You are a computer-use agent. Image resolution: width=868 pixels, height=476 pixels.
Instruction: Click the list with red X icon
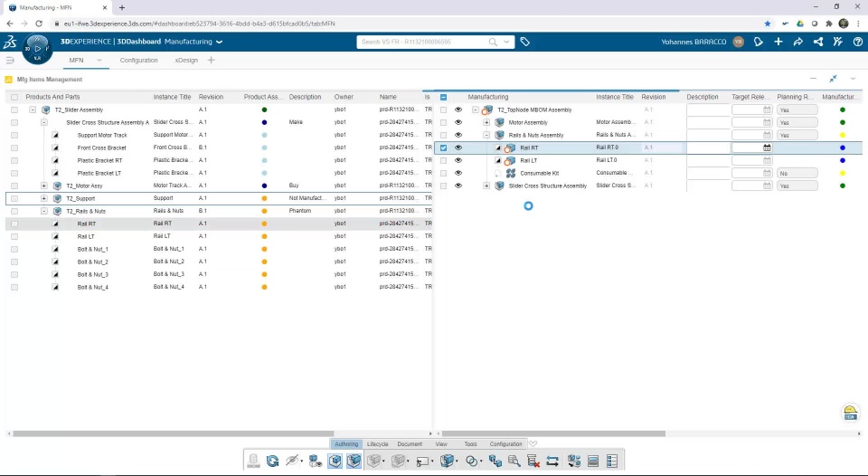(x=533, y=461)
